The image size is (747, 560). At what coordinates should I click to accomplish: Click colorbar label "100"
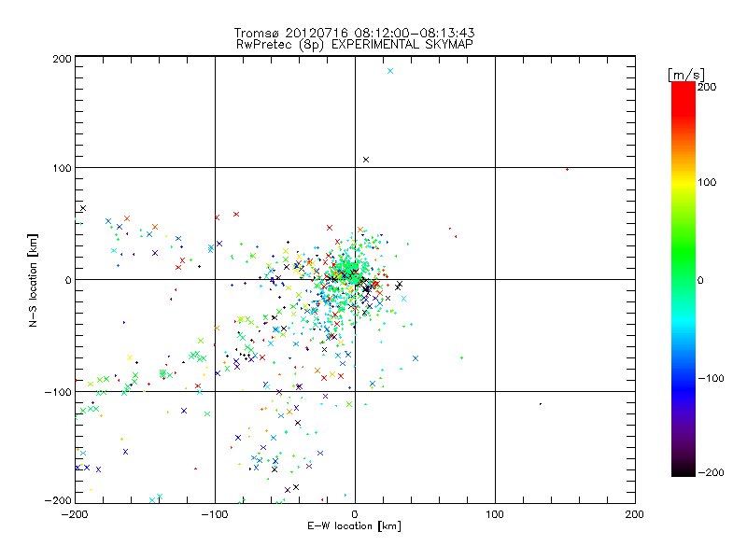click(707, 182)
